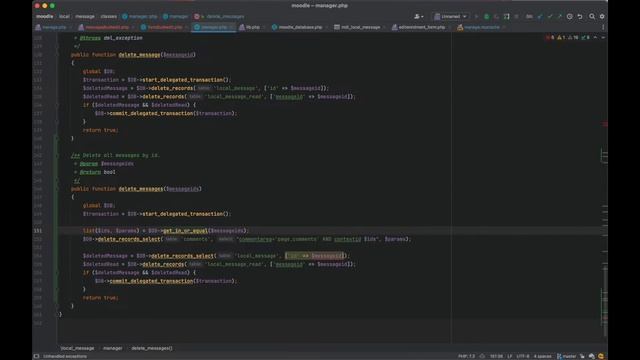
Task: Click the green typo count indicator
Action: point(585,38)
